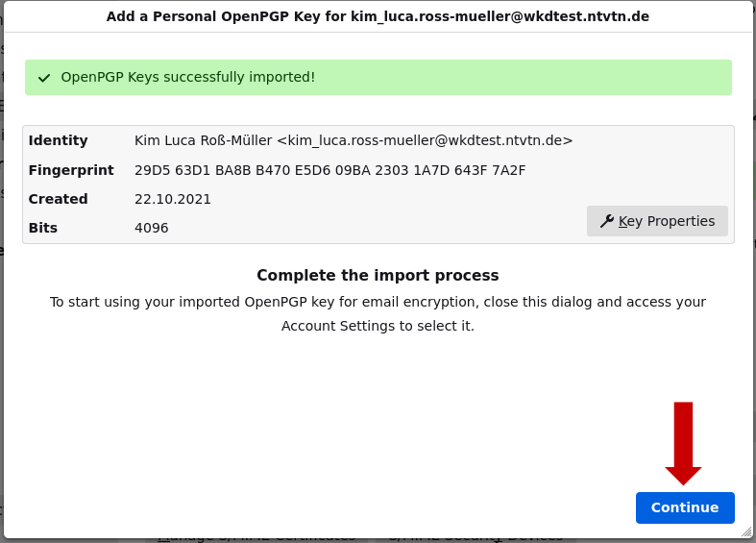756x543 pixels.
Task: Click Manage S/MIME Certificates behind the dialog
Action: 256,537
